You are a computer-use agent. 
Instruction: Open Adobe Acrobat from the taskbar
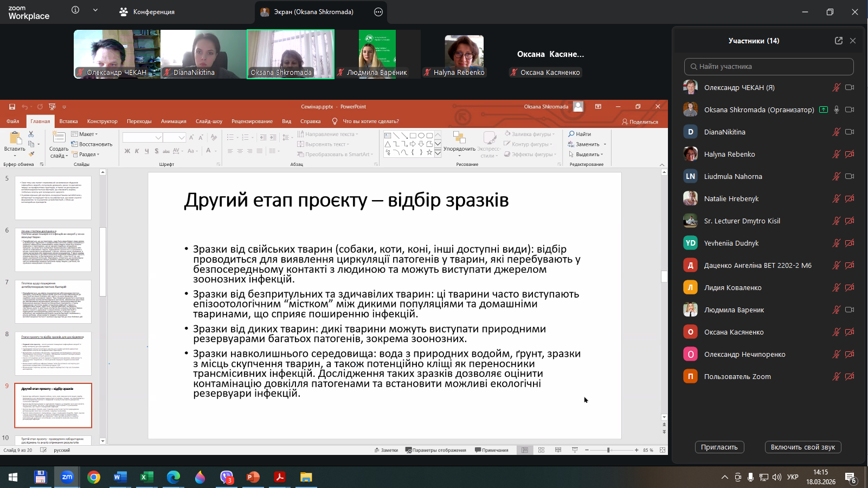tap(280, 477)
